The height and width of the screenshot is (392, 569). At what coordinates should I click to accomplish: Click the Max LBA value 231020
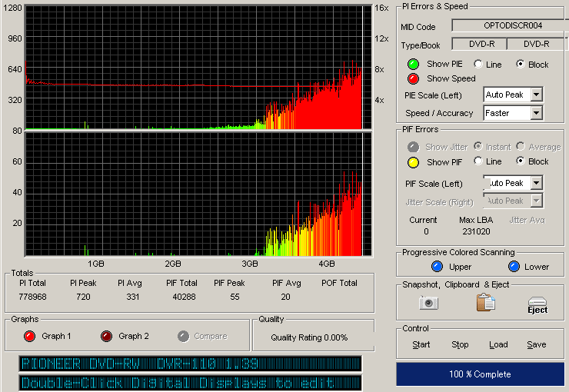pos(476,231)
